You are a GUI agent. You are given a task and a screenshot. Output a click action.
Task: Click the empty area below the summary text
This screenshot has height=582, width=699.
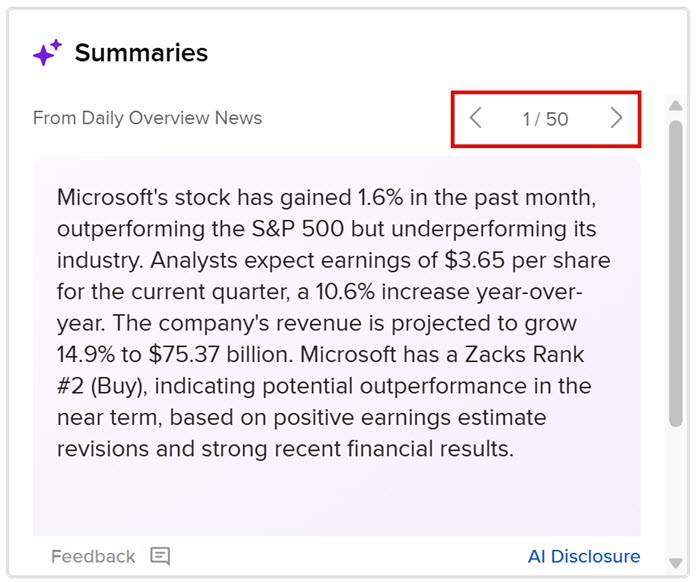336,500
